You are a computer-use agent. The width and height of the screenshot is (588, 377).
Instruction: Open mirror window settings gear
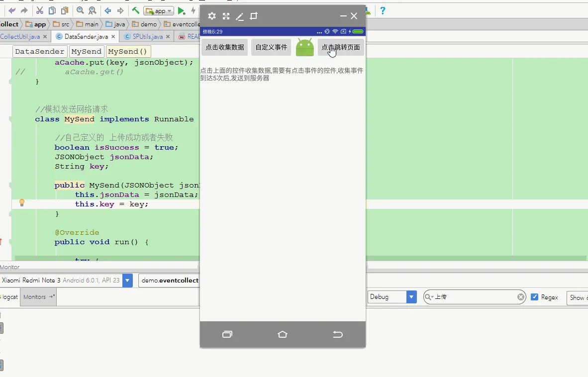(x=212, y=16)
